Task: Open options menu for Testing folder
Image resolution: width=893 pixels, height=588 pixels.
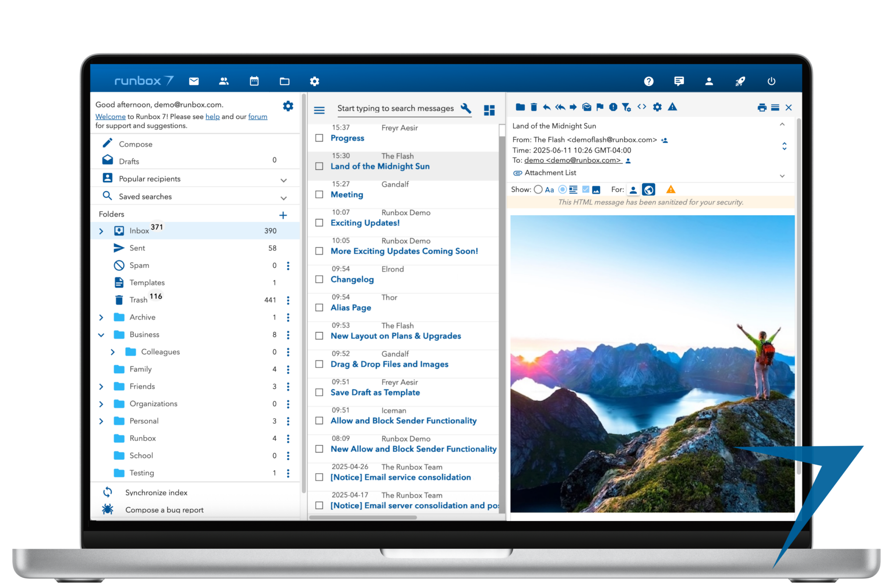Action: coord(288,474)
